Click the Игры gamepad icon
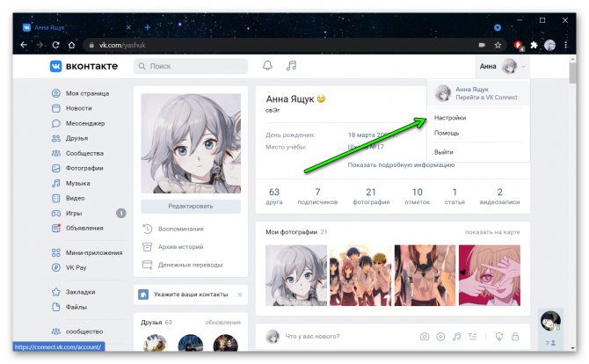Viewport: 589px width, 364px height. click(x=56, y=213)
